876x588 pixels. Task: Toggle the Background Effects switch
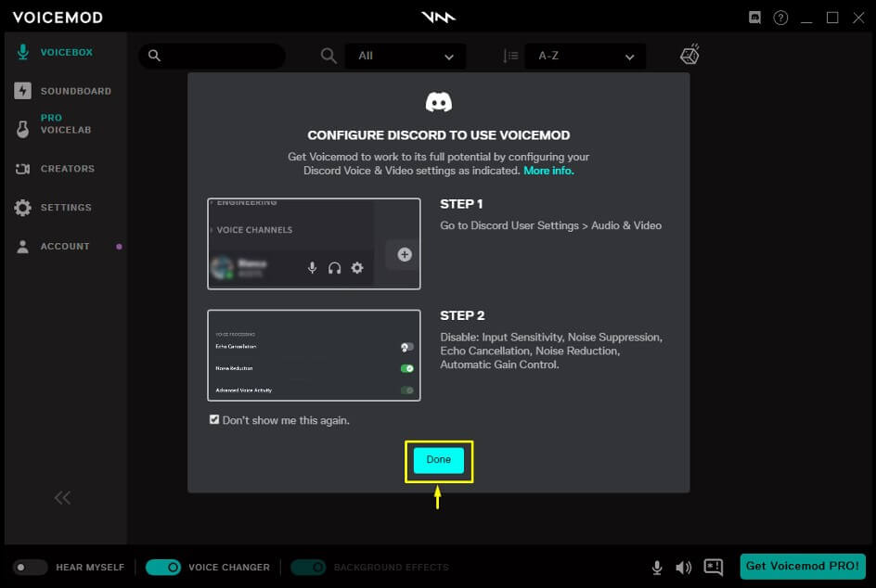tap(309, 568)
